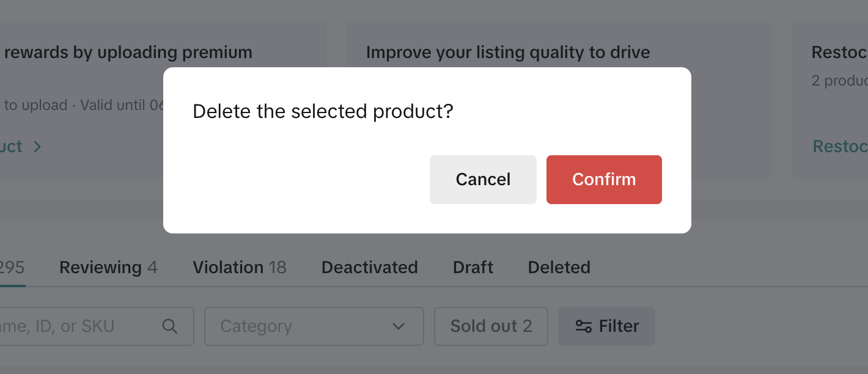Select the tab showing 295 products

click(x=11, y=268)
